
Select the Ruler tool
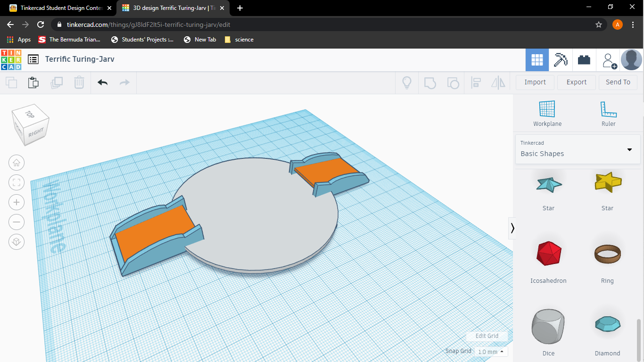click(608, 114)
